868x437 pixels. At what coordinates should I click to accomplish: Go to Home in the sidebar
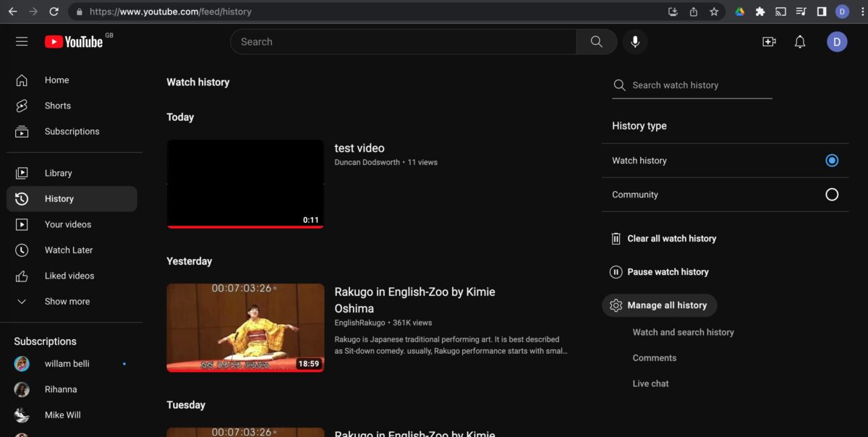tap(72, 80)
